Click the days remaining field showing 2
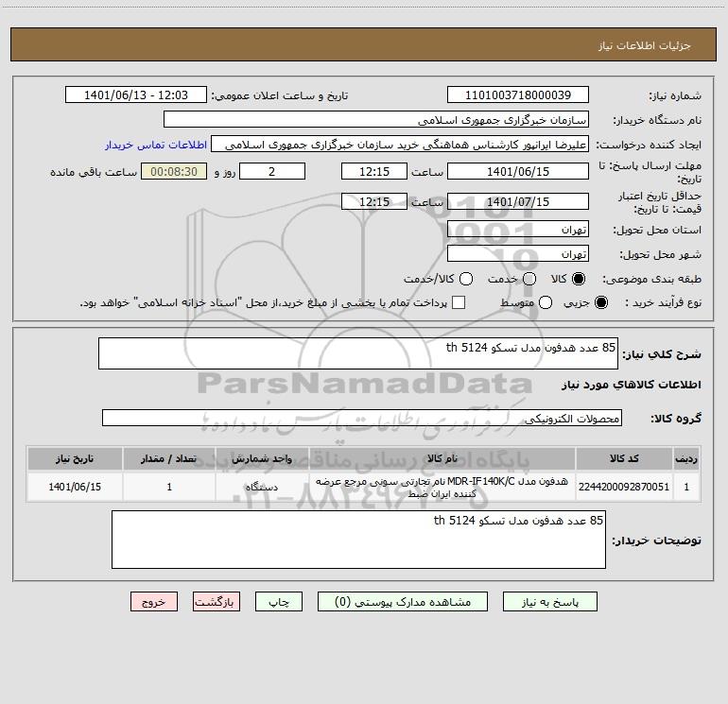728x704 pixels. [272, 171]
